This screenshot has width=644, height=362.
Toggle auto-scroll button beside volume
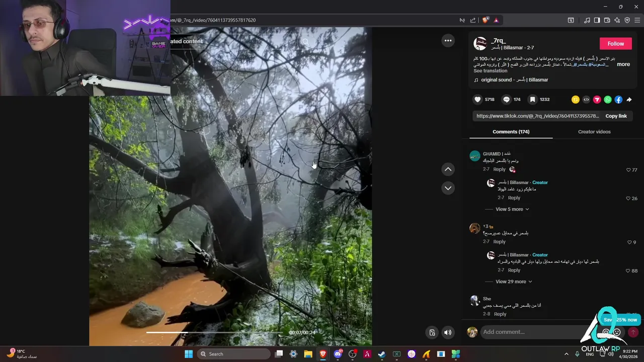click(432, 332)
